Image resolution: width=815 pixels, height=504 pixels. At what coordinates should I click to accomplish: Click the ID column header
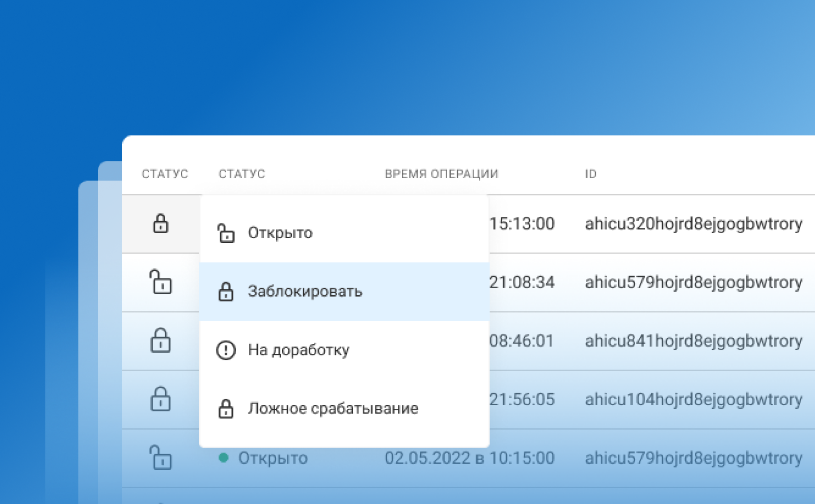[x=591, y=174]
